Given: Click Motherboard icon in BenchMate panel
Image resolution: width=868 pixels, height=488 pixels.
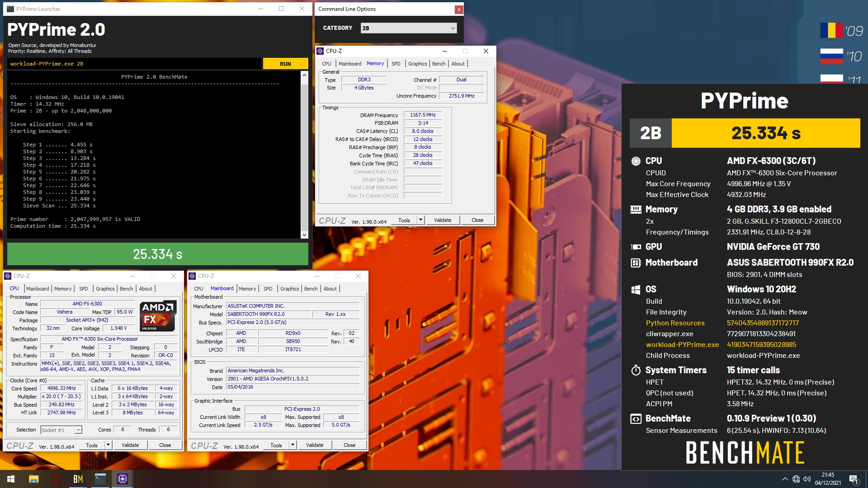Looking at the screenshot, I should [x=636, y=263].
